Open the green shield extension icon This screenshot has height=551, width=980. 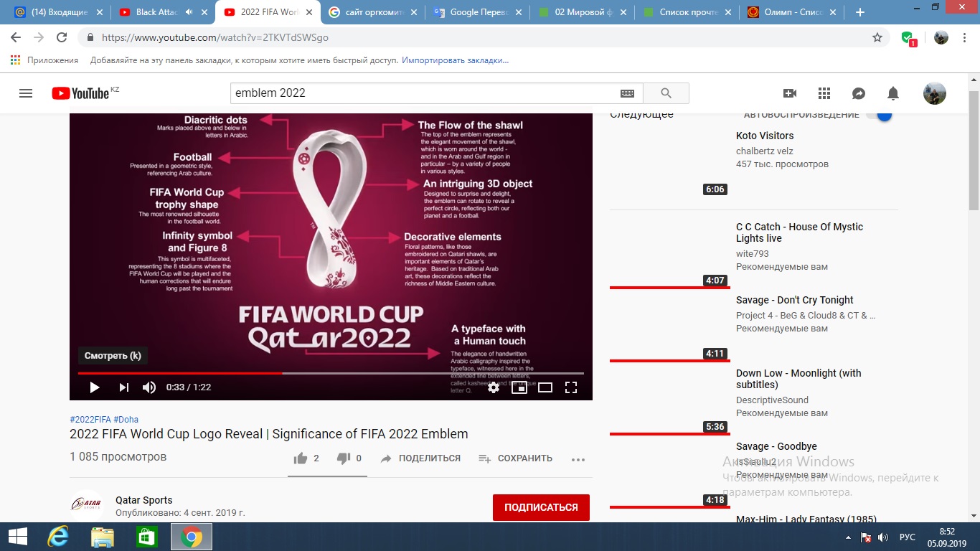click(x=908, y=39)
